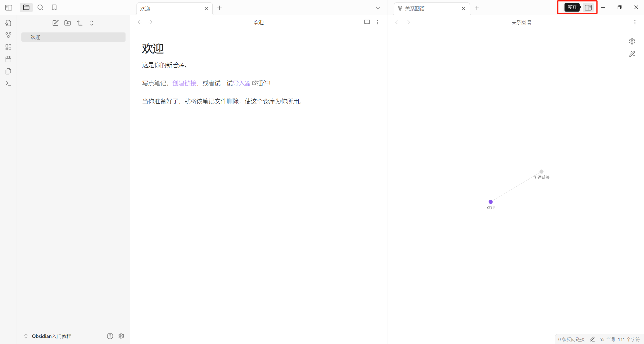Open the canvas icon in ribbon
The height and width of the screenshot is (344, 644).
(x=8, y=47)
